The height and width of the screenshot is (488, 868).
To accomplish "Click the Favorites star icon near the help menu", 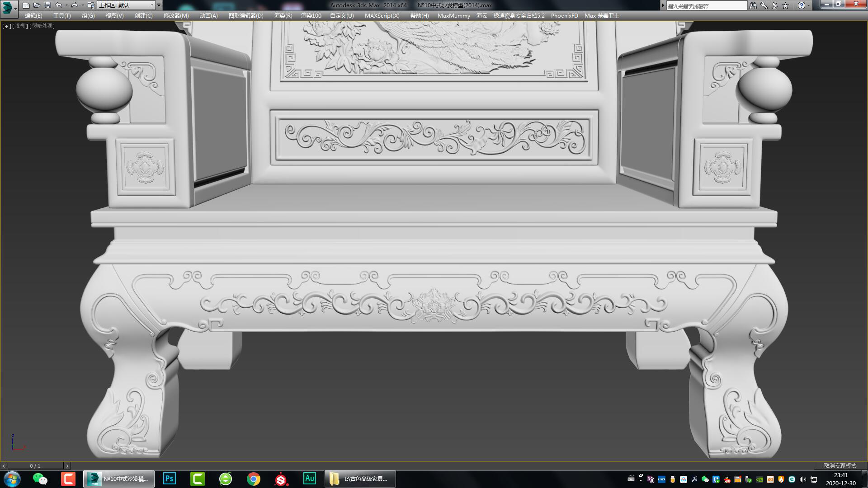I will (785, 5).
